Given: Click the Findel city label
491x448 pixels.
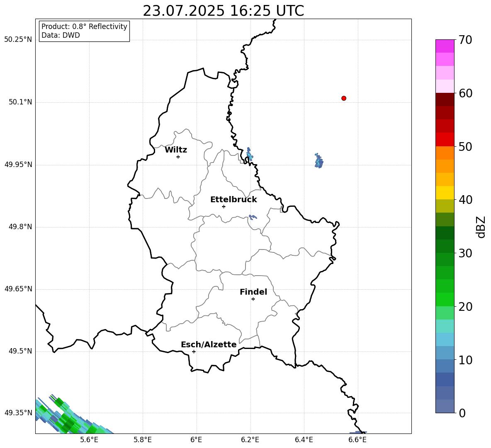Looking at the screenshot, I should (x=253, y=292).
